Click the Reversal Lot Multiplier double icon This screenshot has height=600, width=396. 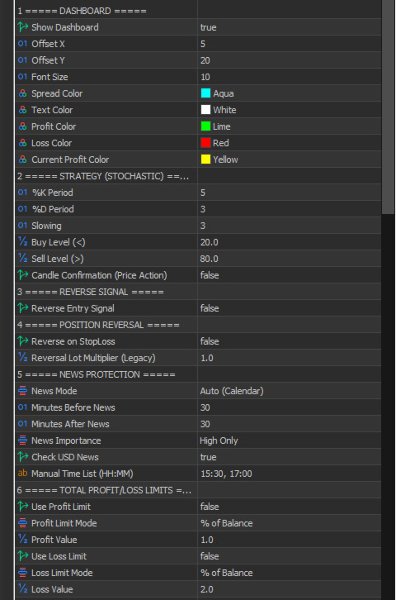(x=23, y=357)
